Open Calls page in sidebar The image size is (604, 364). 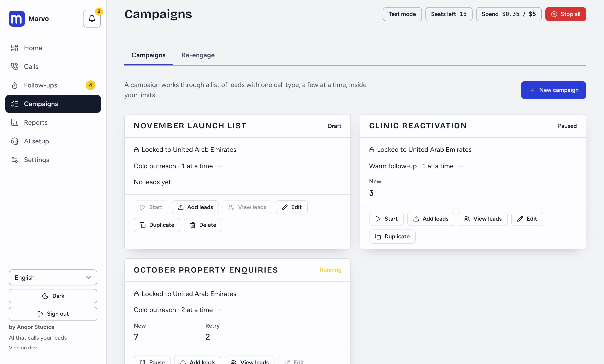click(x=53, y=67)
